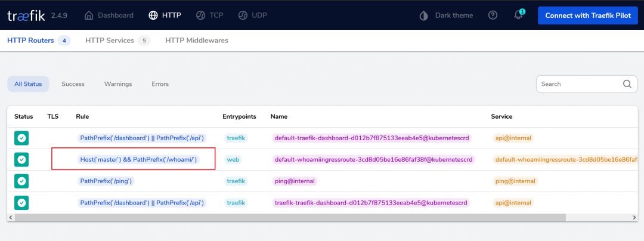
Task: Open default-whoamiingressroute router name
Action: coord(374,160)
